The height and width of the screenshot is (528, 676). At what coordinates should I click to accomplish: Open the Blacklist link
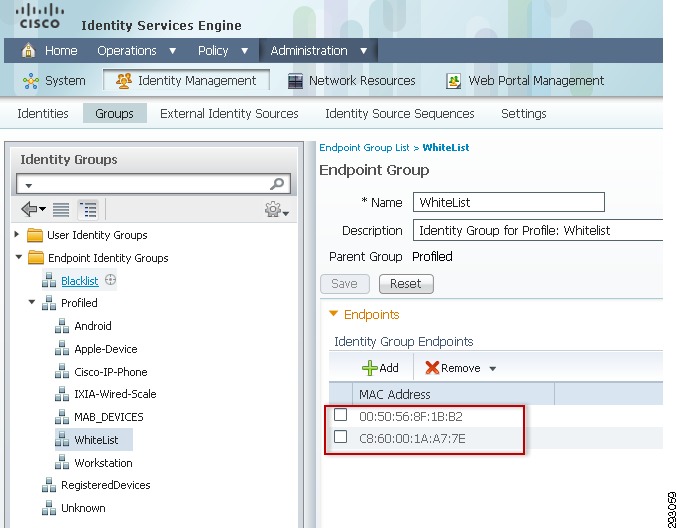pyautogui.click(x=80, y=281)
